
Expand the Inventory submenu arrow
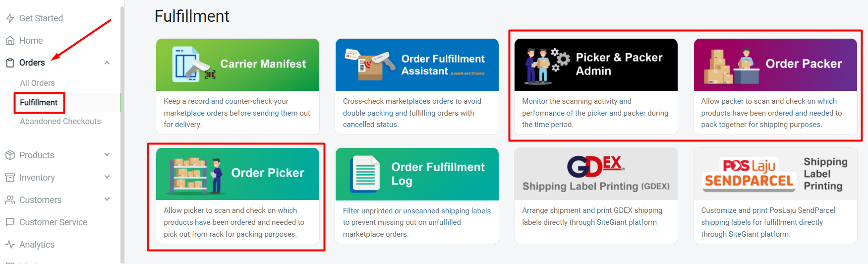tap(107, 177)
